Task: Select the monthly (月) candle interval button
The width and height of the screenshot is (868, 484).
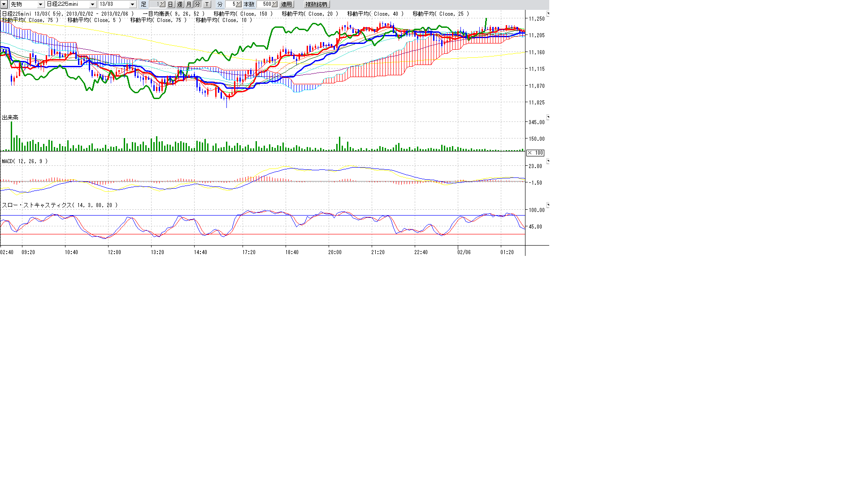Action: click(189, 4)
